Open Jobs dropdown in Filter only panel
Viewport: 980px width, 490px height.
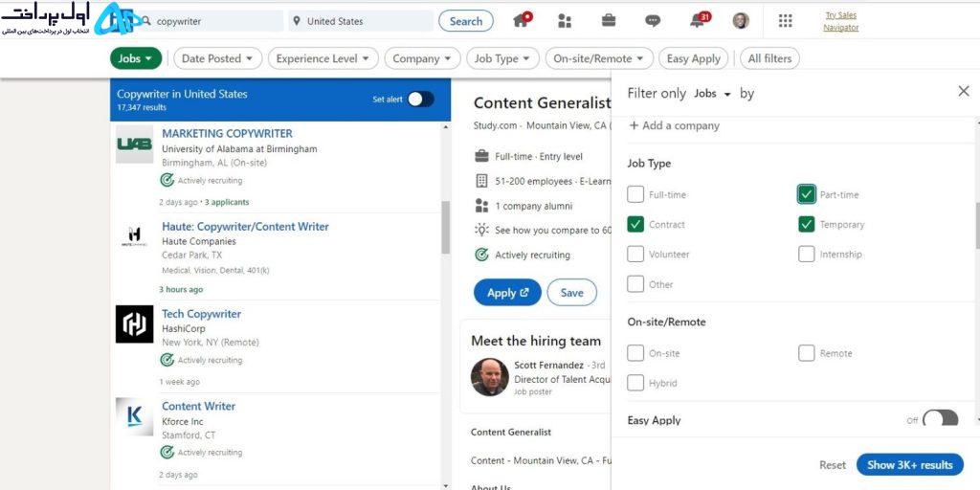712,94
